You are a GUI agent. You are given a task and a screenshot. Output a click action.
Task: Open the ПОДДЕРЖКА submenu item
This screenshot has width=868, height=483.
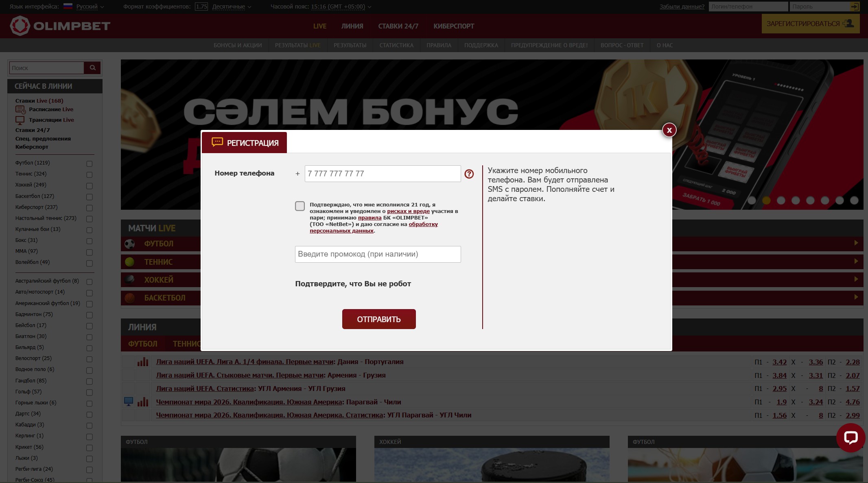click(481, 45)
